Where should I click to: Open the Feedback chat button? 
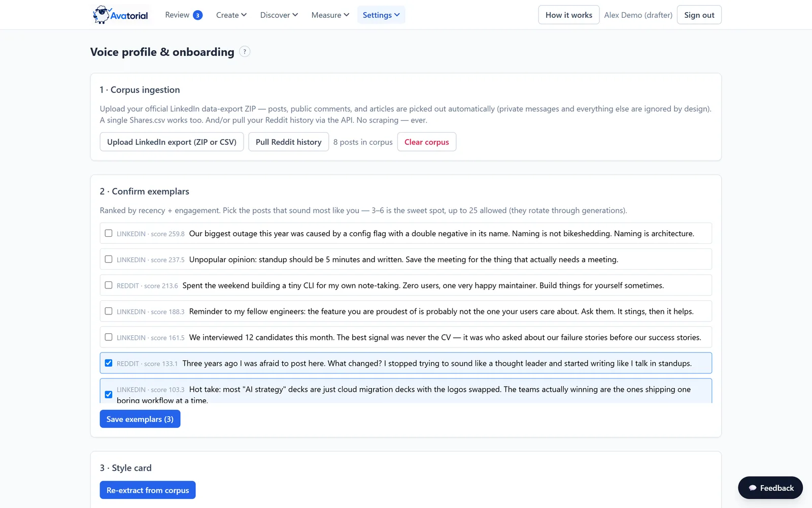click(770, 488)
